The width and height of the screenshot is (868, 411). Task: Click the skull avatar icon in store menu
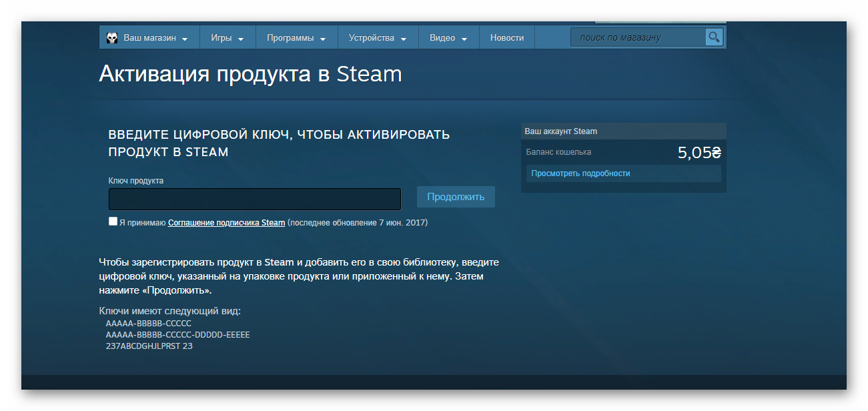point(112,38)
